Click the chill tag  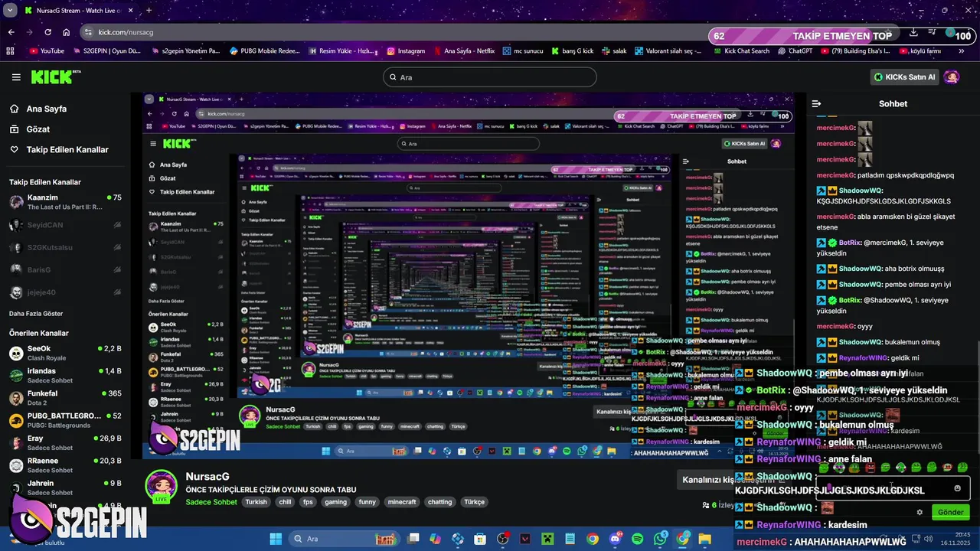[285, 502]
